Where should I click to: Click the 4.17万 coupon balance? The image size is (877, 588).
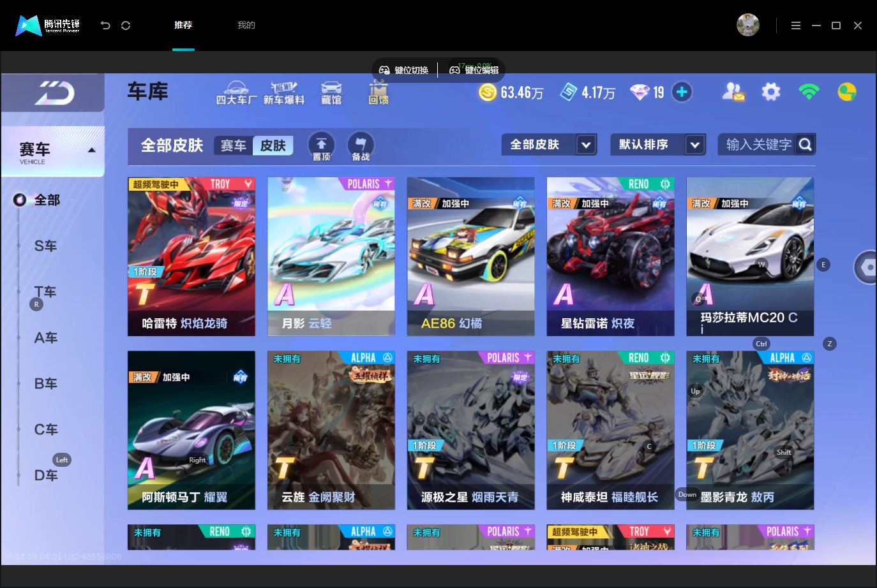599,93
